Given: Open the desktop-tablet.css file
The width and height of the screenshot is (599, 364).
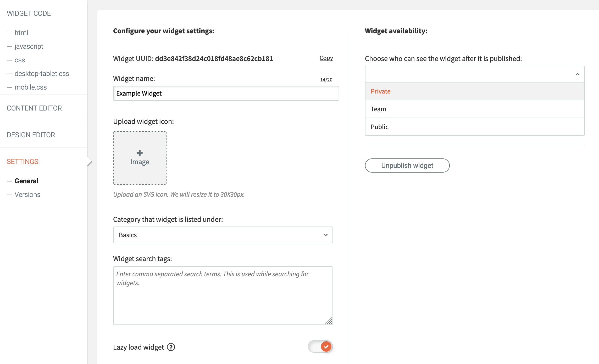Looking at the screenshot, I should [42, 74].
